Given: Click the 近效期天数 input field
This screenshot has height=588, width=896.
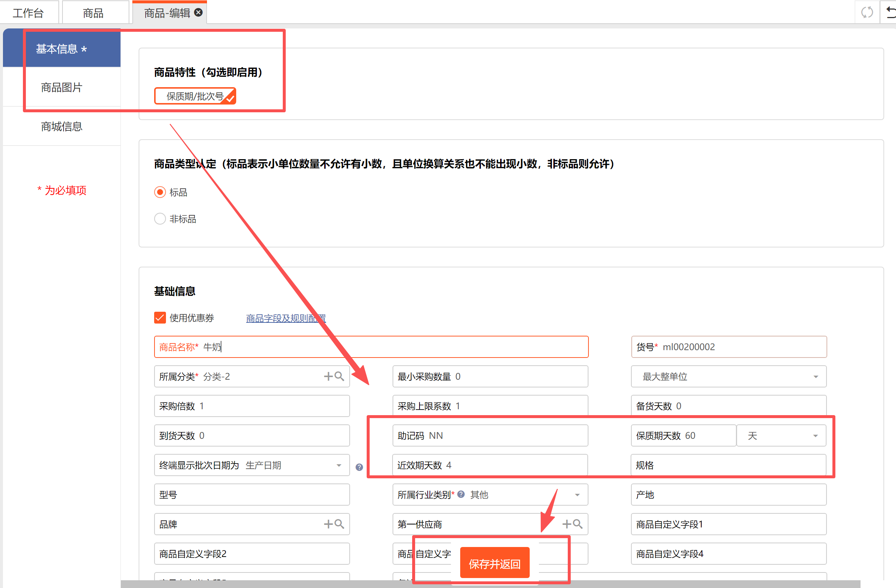Looking at the screenshot, I should click(490, 465).
